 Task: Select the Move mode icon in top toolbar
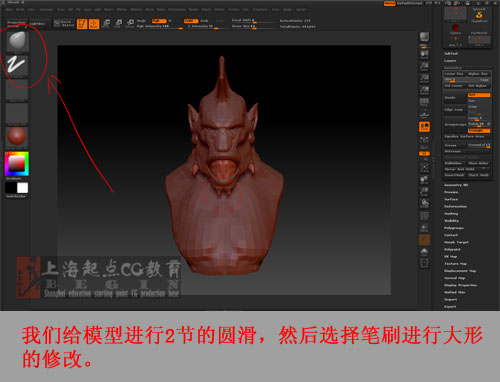pyautogui.click(x=106, y=24)
